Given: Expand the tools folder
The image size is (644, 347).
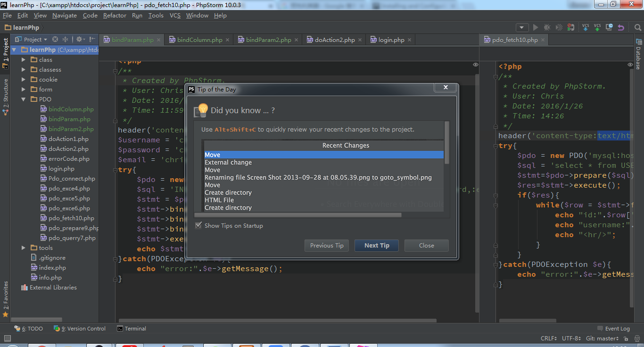Looking at the screenshot, I should (24, 248).
